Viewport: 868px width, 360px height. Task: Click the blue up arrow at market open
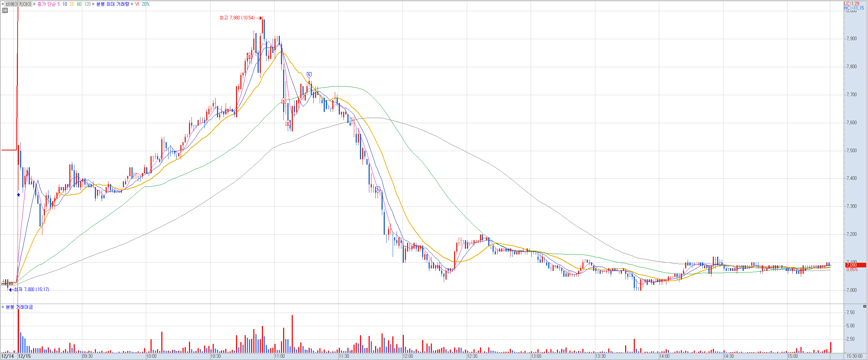pos(19,195)
